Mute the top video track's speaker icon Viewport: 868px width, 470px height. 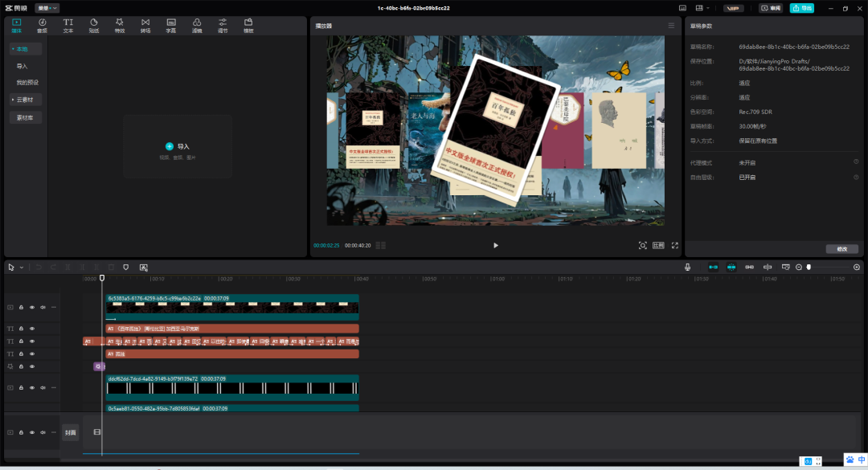coord(43,307)
